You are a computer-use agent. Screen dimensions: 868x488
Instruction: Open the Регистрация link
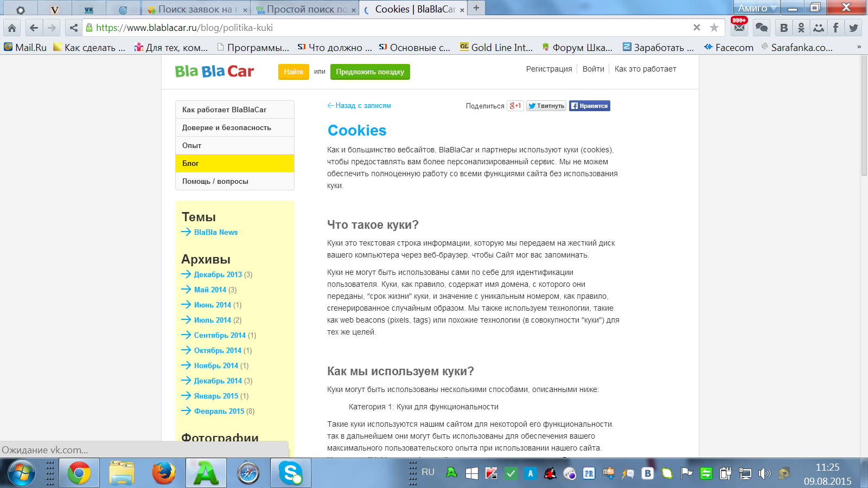[x=549, y=69]
